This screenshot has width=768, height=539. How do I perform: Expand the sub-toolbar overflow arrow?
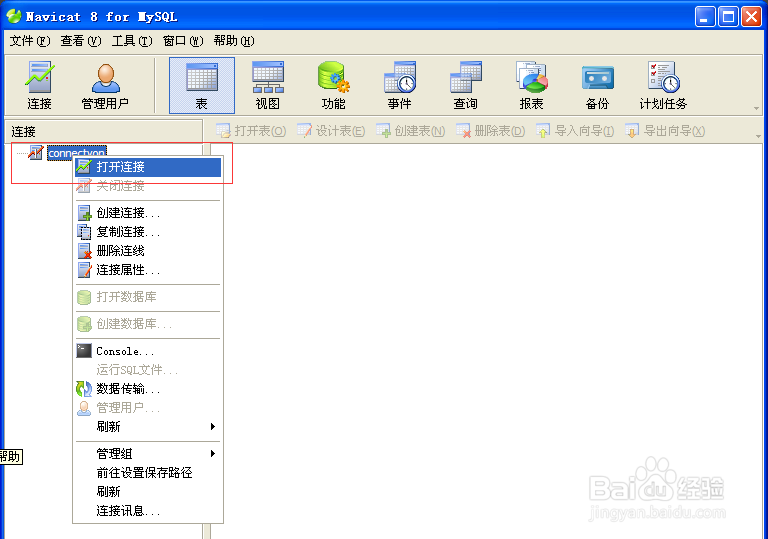tap(758, 136)
